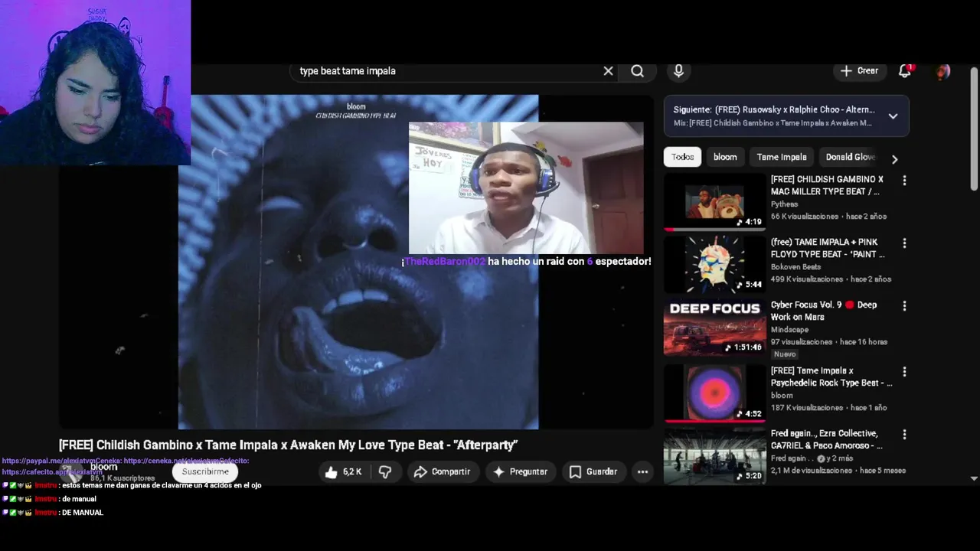The height and width of the screenshot is (551, 980).
Task: Activate voice search microphone icon
Action: tap(678, 71)
